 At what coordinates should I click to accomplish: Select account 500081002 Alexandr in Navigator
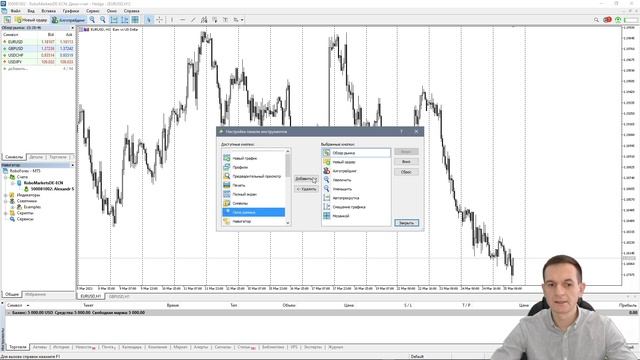pos(52,189)
